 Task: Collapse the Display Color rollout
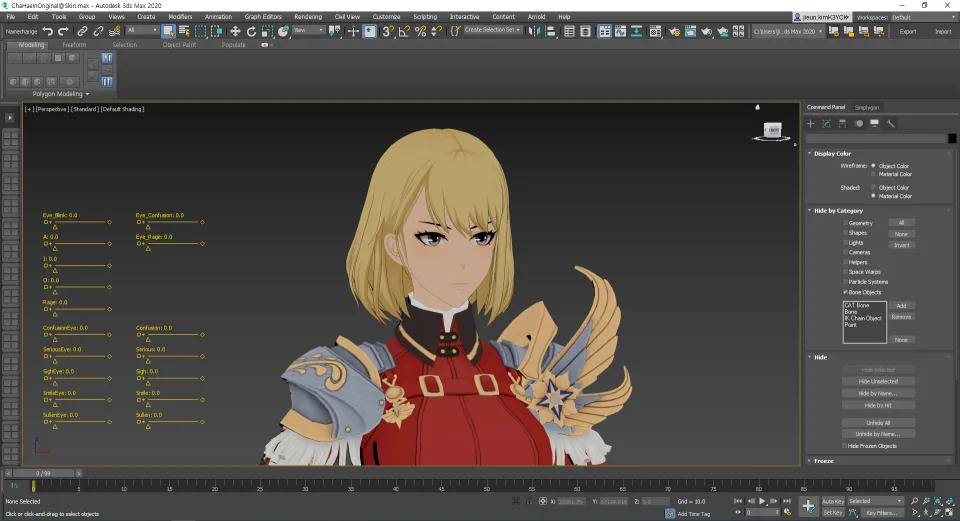[831, 154]
